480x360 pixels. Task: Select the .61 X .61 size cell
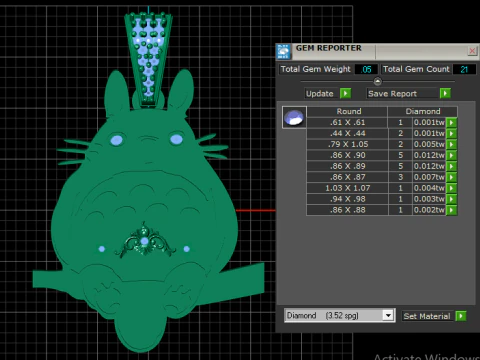[347, 122]
